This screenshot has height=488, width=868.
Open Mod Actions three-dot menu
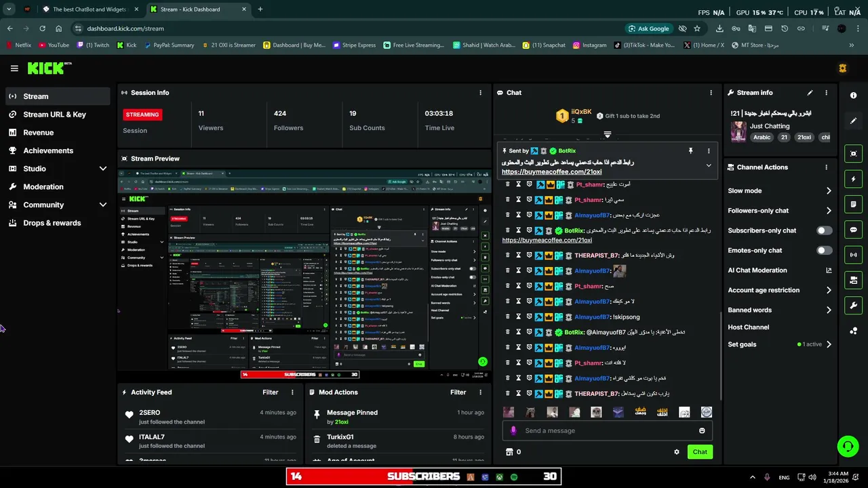pyautogui.click(x=480, y=392)
